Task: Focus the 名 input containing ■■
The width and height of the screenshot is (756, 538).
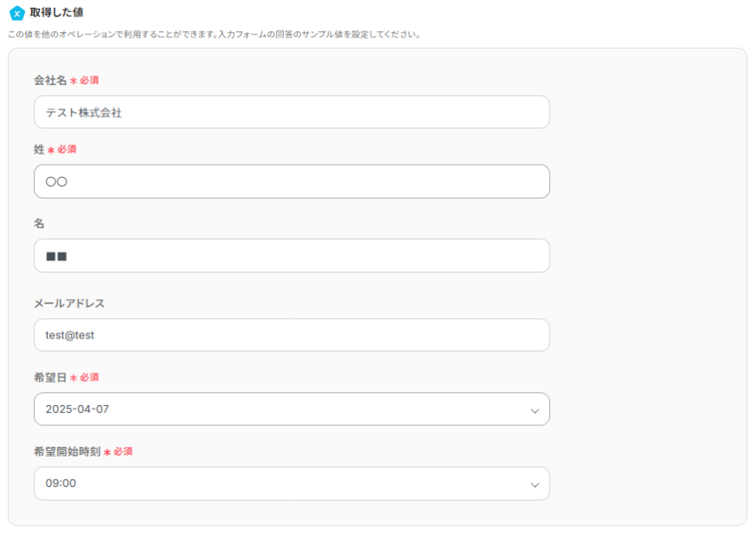Action: 292,255
